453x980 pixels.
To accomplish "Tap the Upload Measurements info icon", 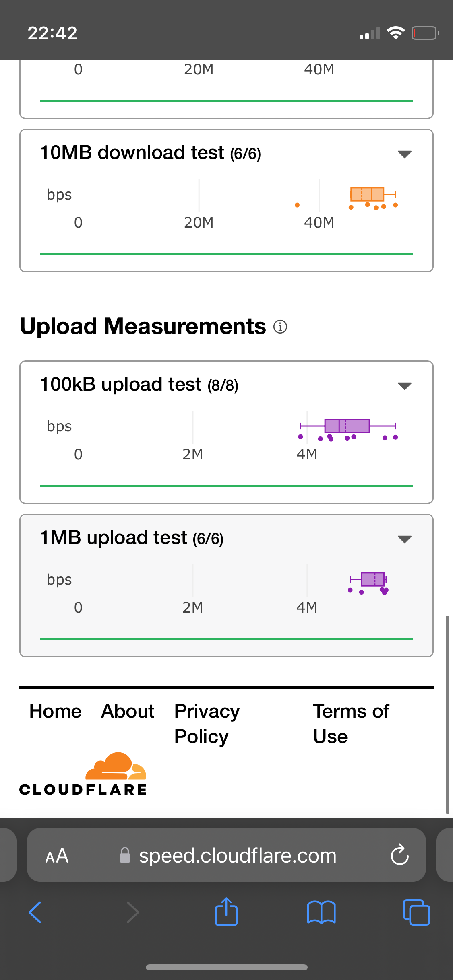I will [280, 326].
